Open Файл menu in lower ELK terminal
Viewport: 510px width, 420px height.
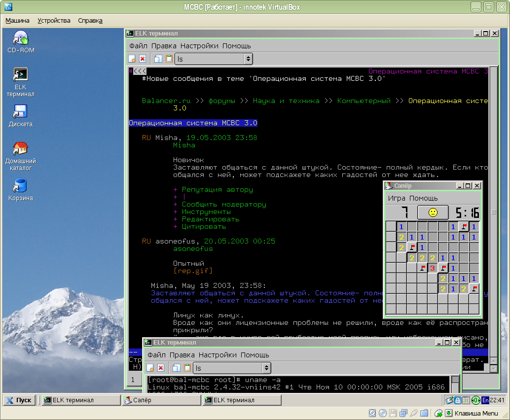pyautogui.click(x=156, y=355)
